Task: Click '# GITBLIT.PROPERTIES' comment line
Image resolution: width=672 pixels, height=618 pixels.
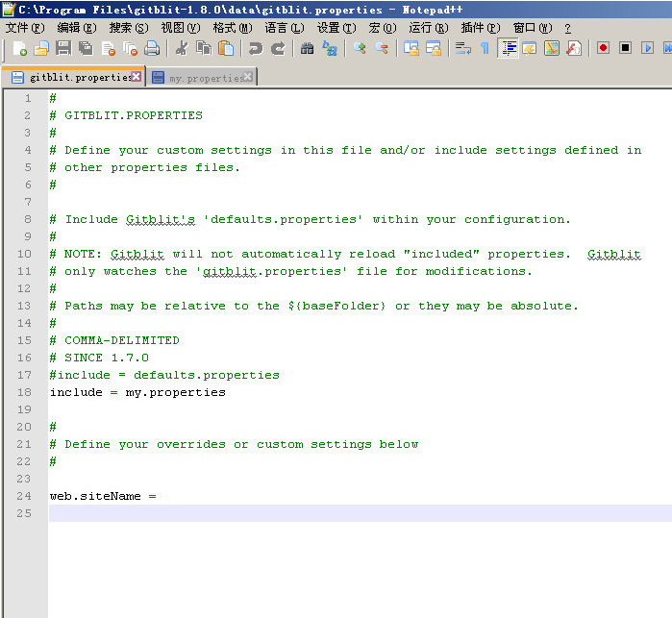Action: 126,115
